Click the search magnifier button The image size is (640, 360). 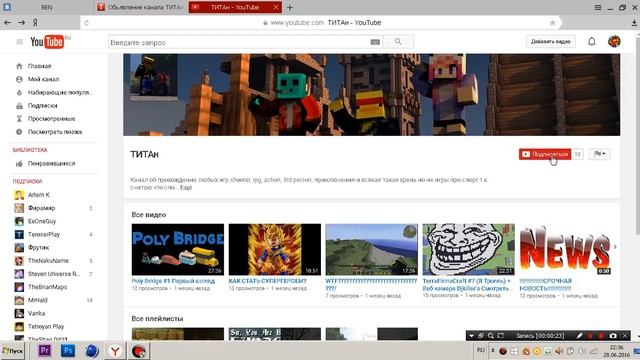398,42
